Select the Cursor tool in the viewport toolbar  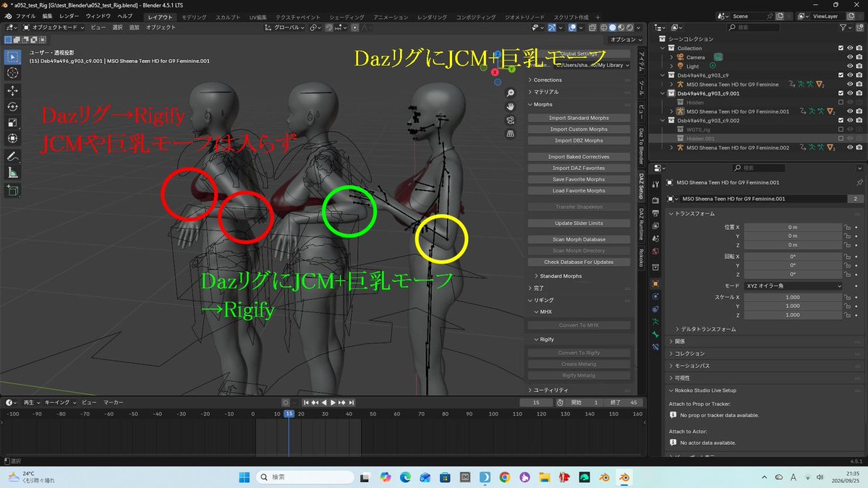pyautogui.click(x=13, y=73)
